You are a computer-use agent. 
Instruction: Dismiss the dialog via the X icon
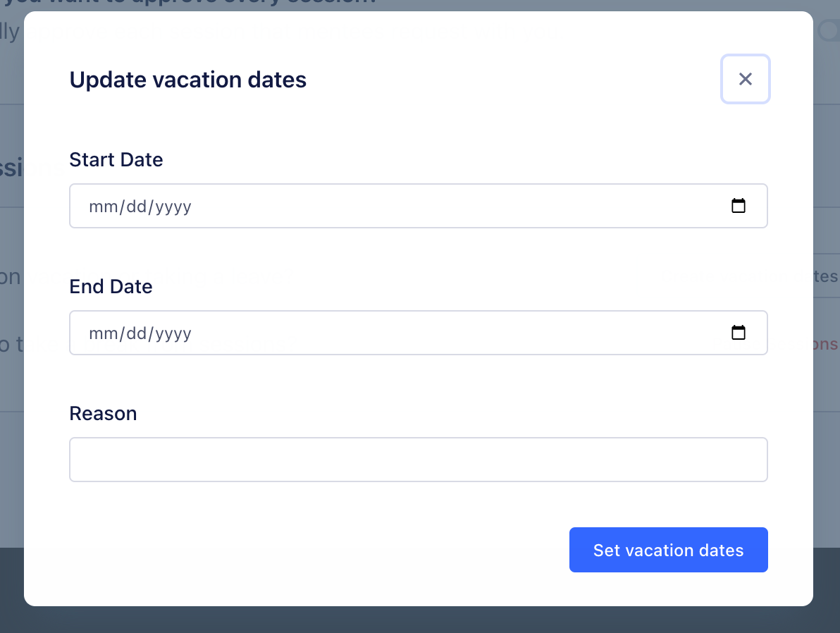pos(745,79)
